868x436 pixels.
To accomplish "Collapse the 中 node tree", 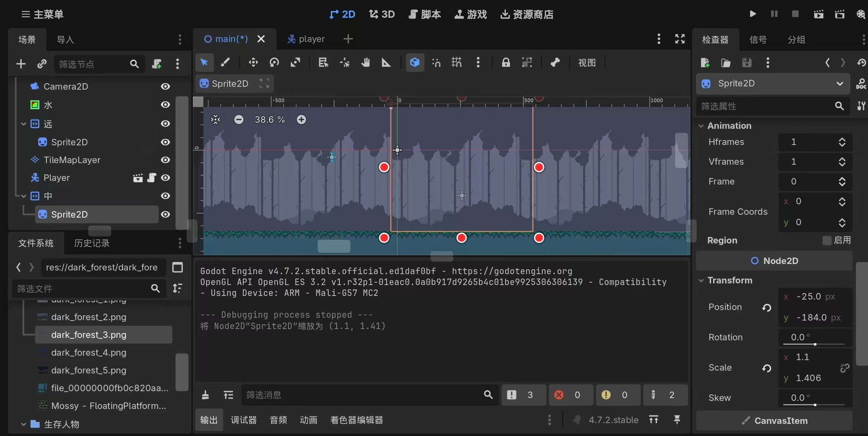I will [x=23, y=196].
